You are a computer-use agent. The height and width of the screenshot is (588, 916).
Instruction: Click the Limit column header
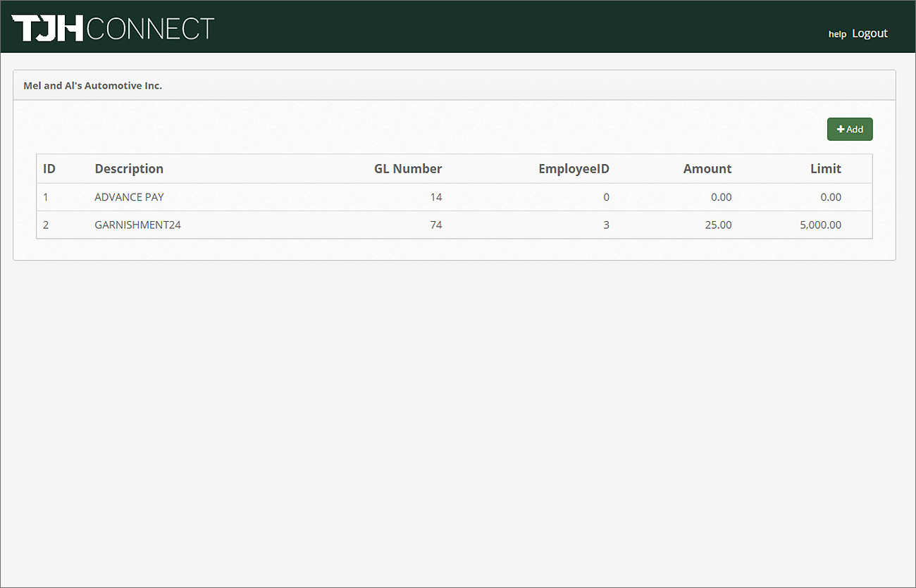tap(826, 168)
